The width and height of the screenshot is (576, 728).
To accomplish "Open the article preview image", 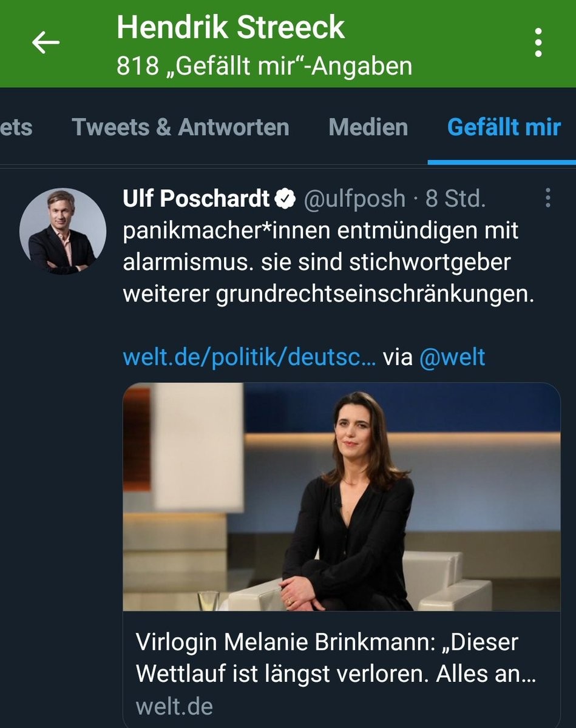I will pos(341,496).
